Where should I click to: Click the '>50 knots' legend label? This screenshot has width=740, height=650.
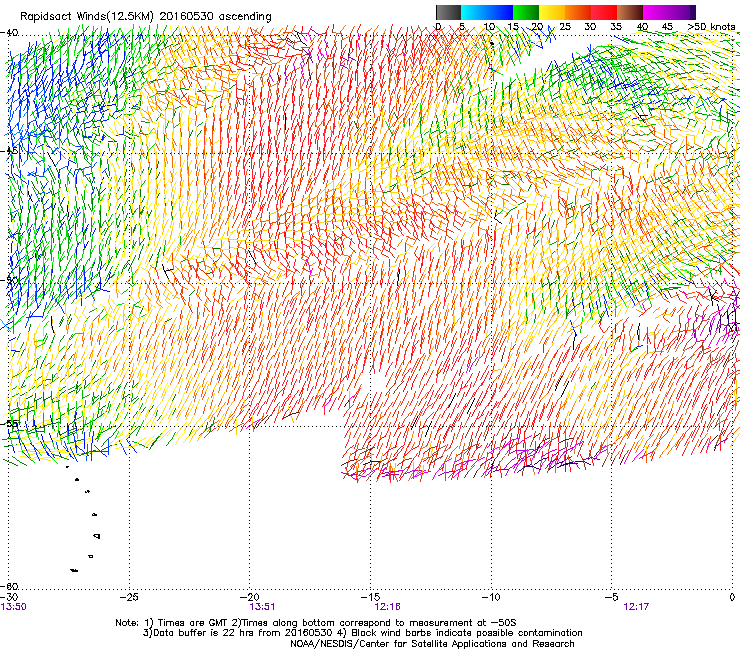click(711, 27)
